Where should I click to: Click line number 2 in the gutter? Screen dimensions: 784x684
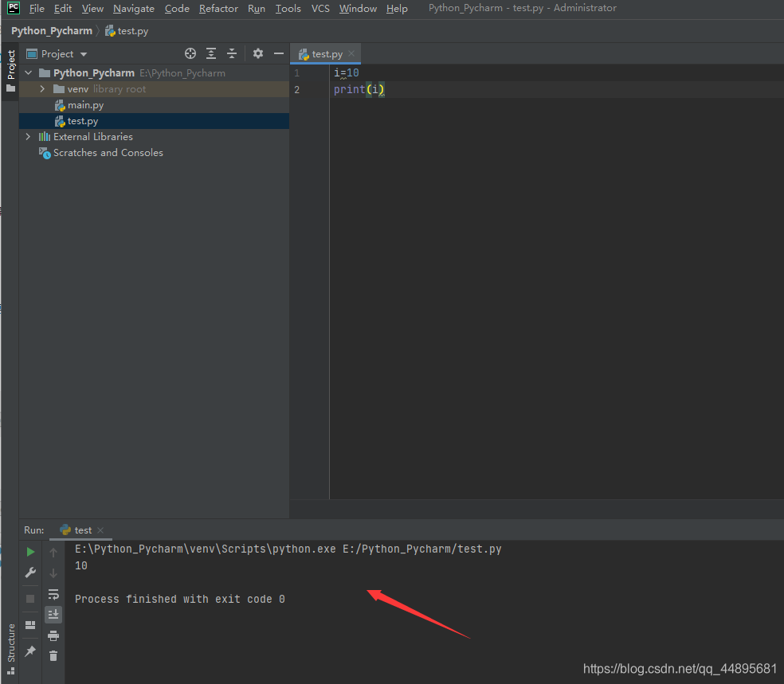click(x=296, y=90)
